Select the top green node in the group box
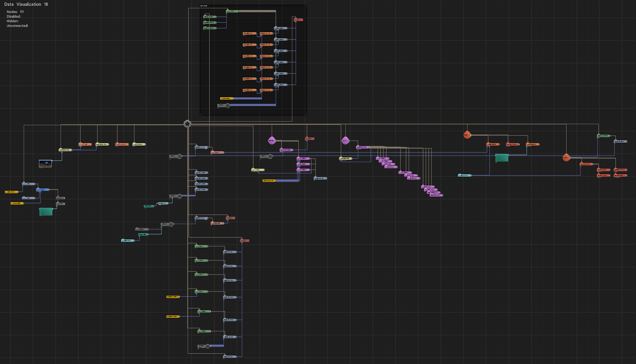This screenshot has width=636, height=364. click(232, 11)
